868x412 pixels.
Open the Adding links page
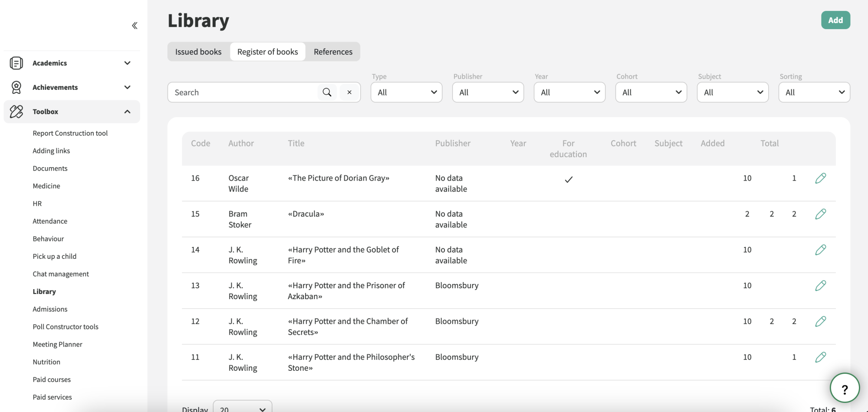point(51,151)
